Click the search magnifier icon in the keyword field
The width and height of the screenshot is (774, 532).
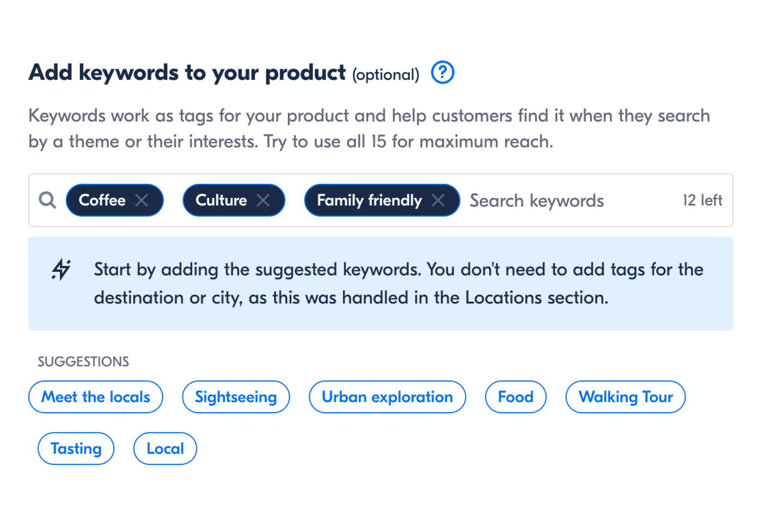click(47, 200)
